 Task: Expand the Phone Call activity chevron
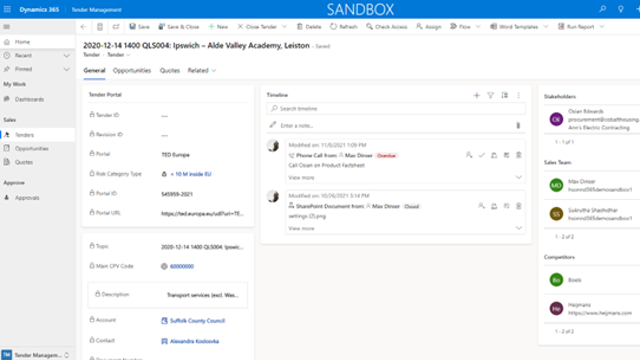(519, 178)
